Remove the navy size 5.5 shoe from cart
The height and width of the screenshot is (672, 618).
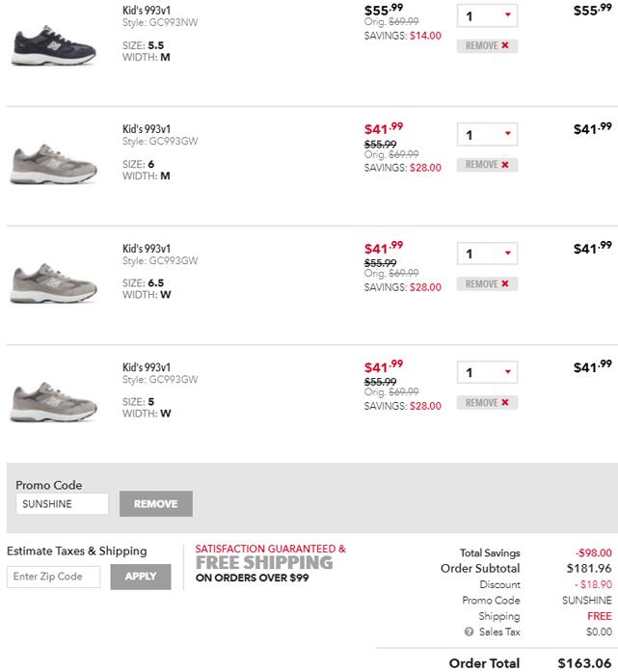487,45
